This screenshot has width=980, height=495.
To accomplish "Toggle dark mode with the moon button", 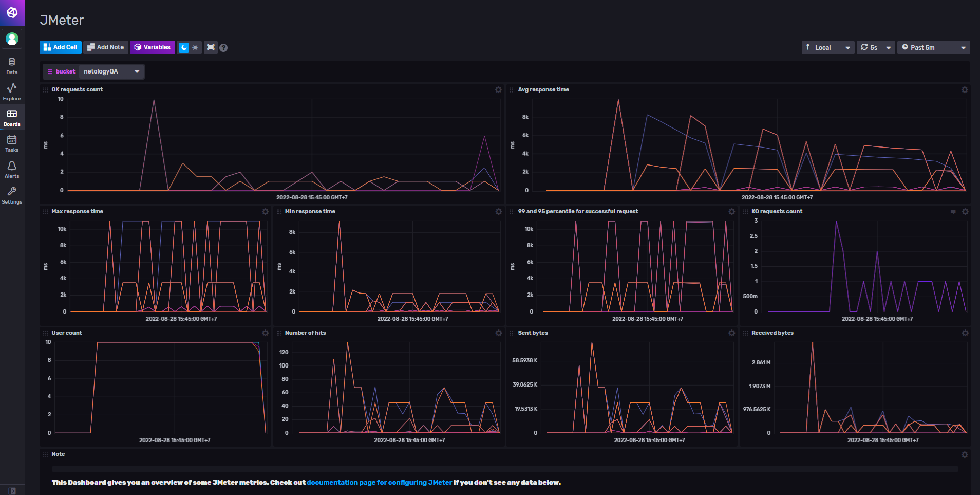I will click(x=184, y=47).
